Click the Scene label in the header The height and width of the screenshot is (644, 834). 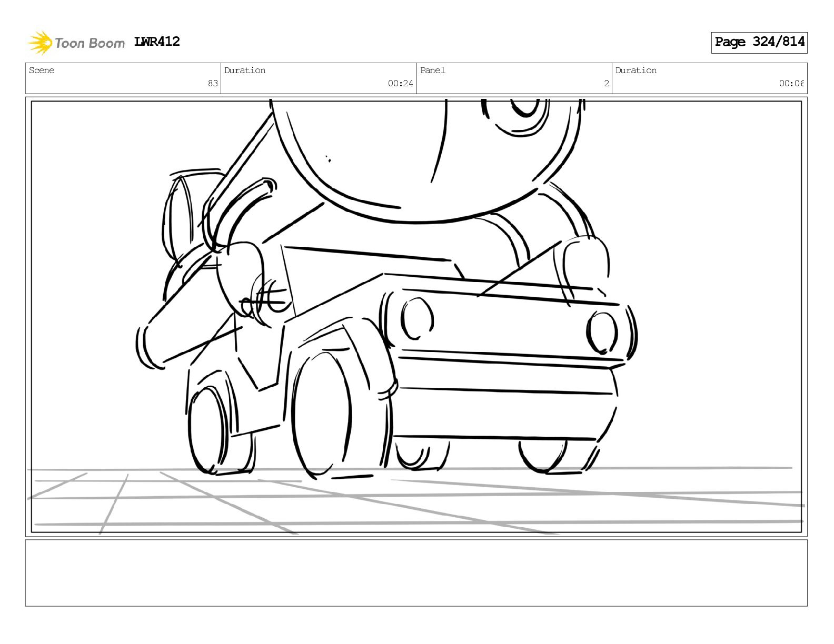pos(42,71)
